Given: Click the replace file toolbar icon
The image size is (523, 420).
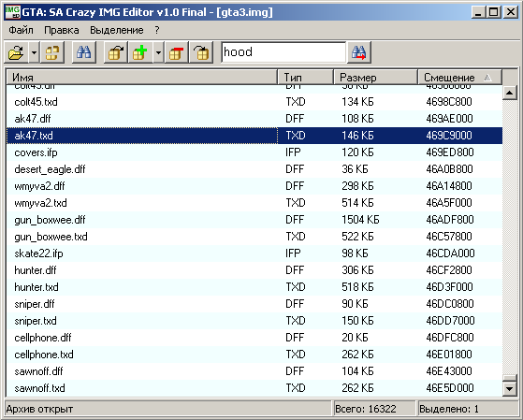Looking at the screenshot, I should coord(201,52).
